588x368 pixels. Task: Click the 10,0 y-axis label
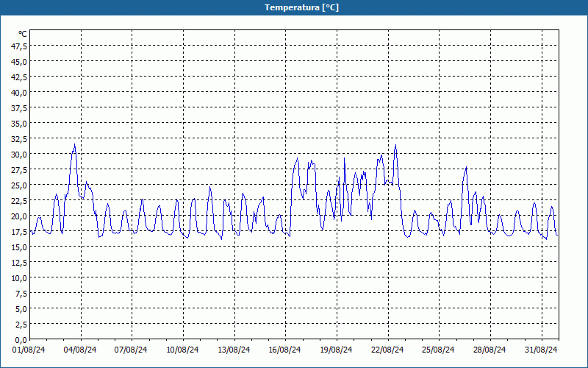click(20, 278)
